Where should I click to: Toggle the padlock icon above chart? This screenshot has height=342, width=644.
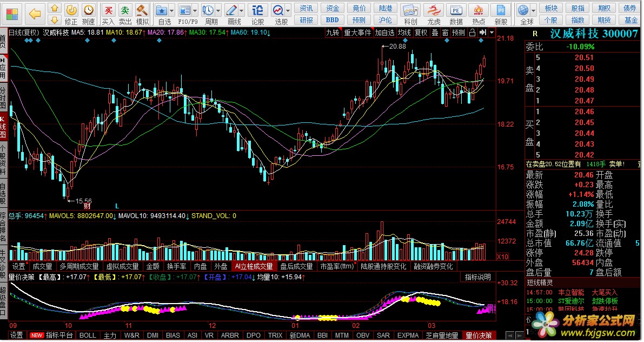click(473, 32)
